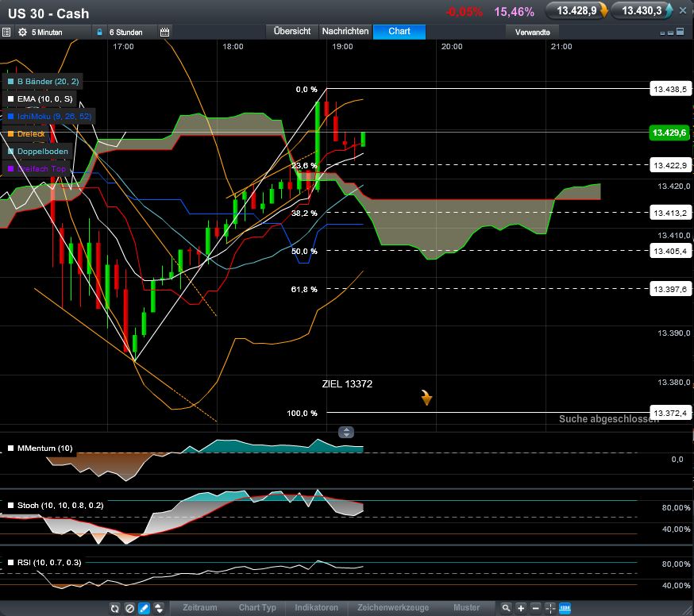The height and width of the screenshot is (616, 694).
Task: Zoom in with the plus icon
Action: point(521,608)
